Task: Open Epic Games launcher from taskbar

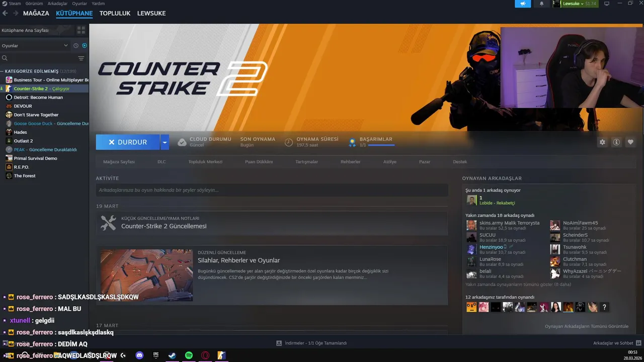Action: tap(156, 355)
